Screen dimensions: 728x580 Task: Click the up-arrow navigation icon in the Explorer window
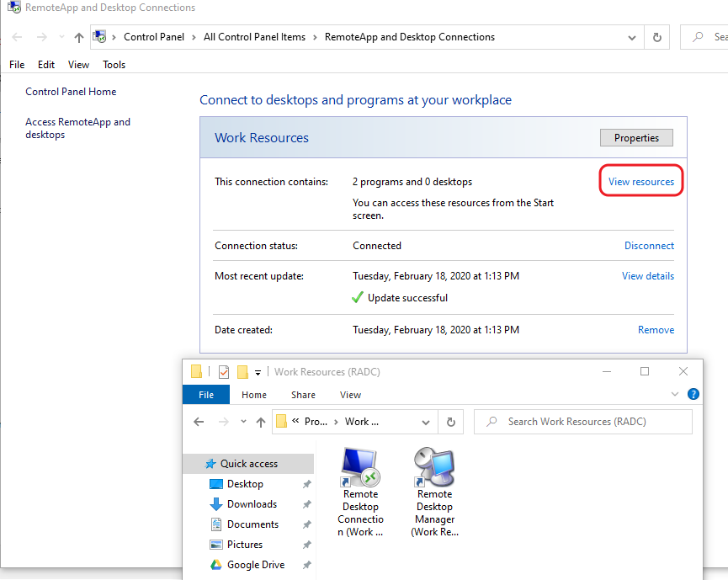pyautogui.click(x=261, y=421)
